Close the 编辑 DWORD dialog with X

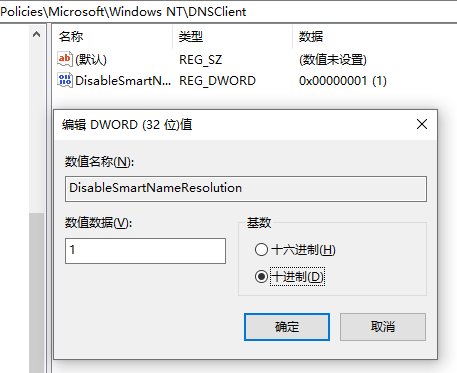[422, 124]
